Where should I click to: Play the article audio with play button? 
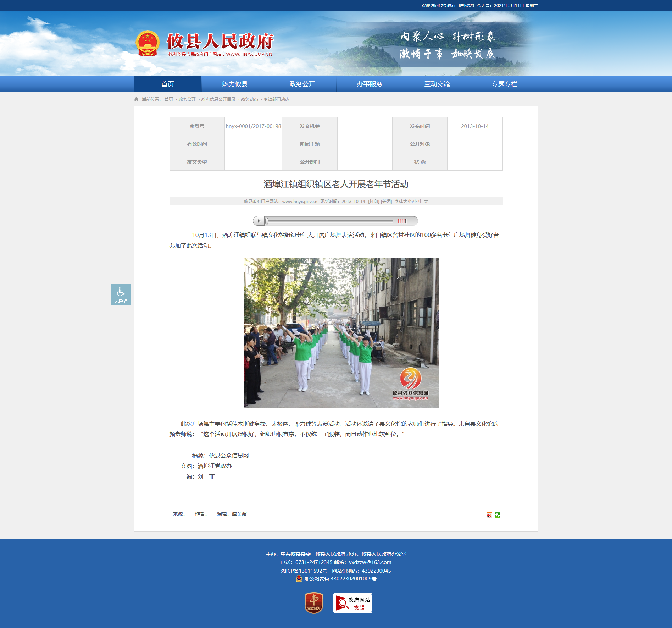tap(259, 221)
